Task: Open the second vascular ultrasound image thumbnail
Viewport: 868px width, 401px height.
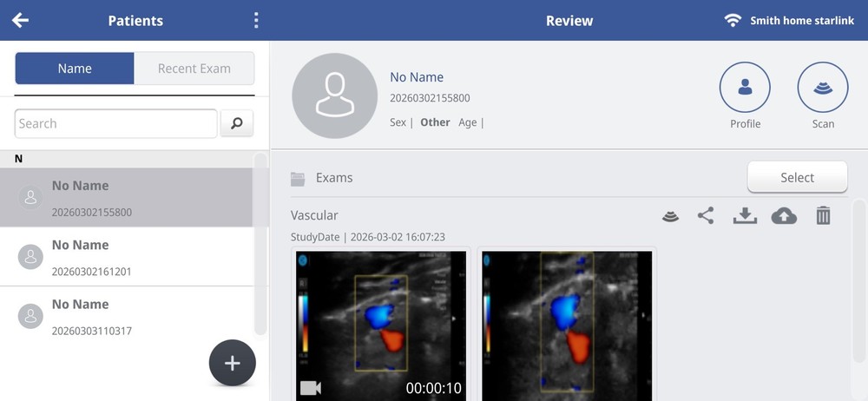Action: click(x=567, y=325)
